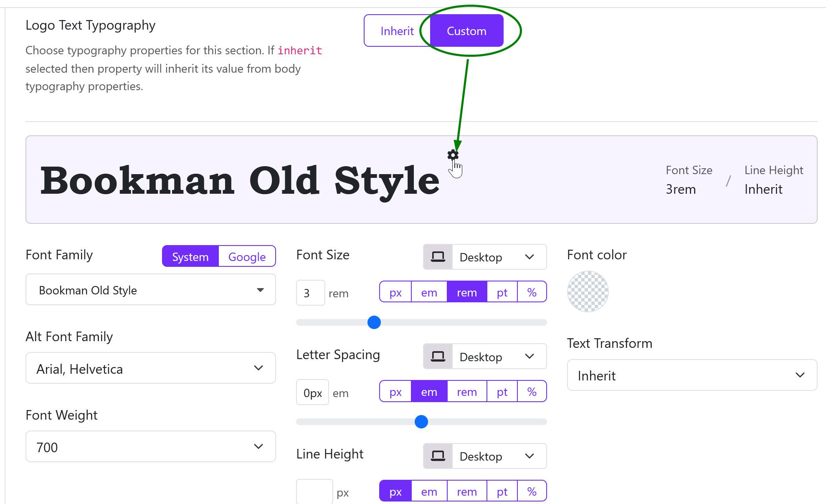
Task: Open the Bookman Old Style font family dropdown
Action: pyautogui.click(x=150, y=289)
